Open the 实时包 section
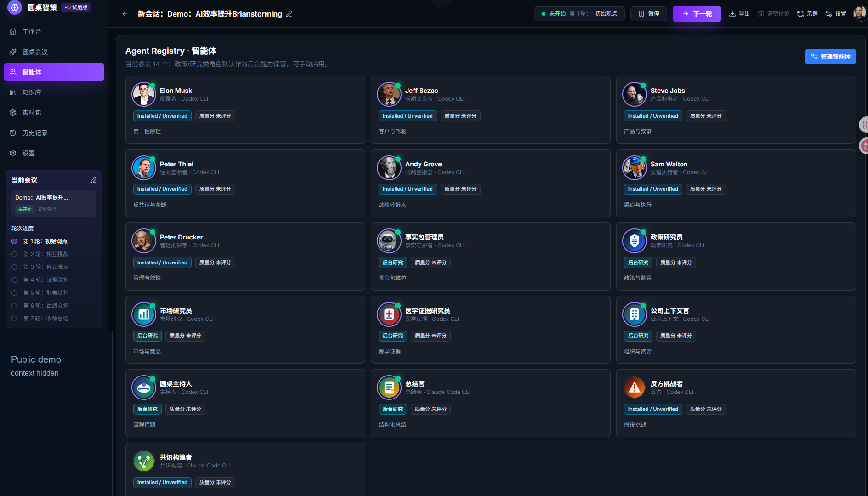 coord(54,113)
